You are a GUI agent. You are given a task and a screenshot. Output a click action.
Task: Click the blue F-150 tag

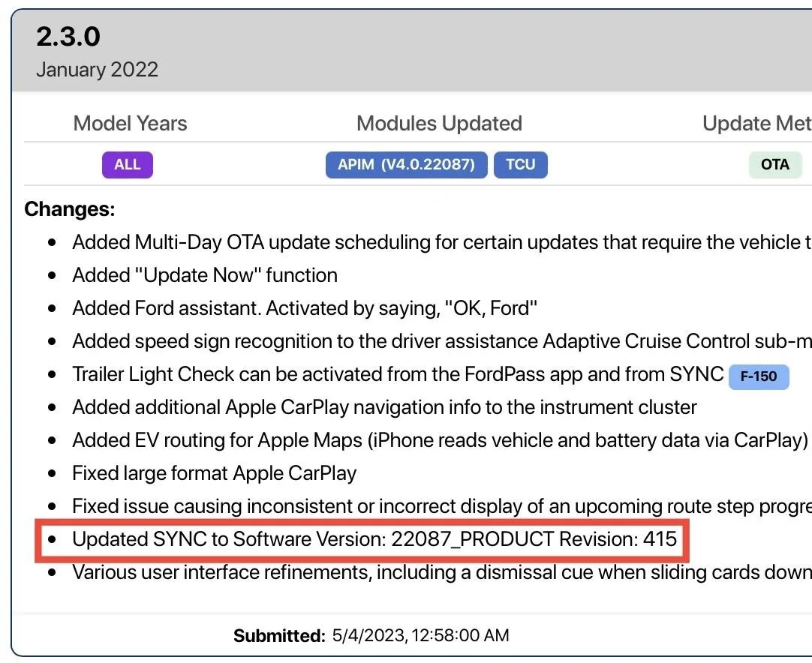click(759, 376)
